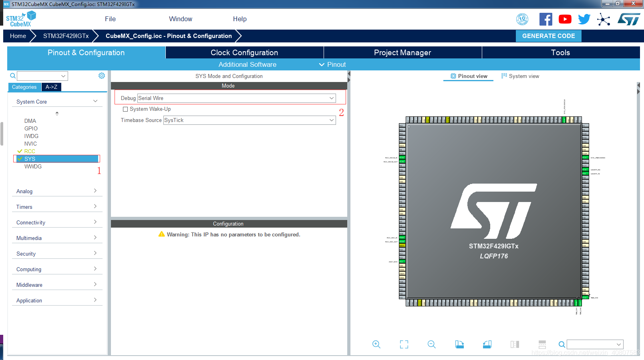Click the small sort-up arrow above DMA
Viewport: 644px width, 360px height.
tap(57, 113)
